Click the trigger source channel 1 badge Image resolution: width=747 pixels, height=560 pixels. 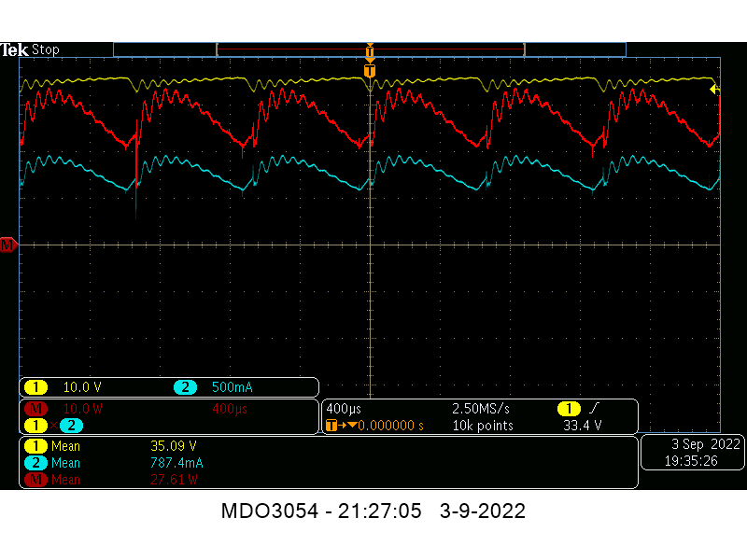(x=568, y=409)
